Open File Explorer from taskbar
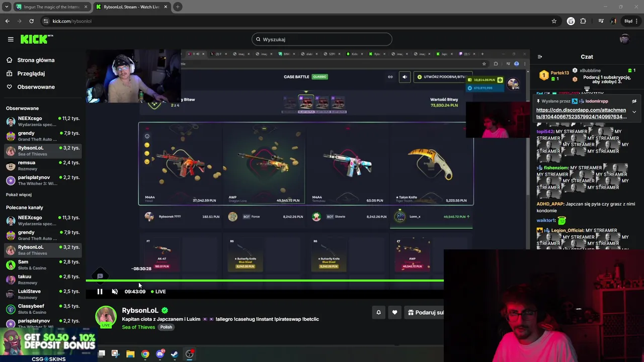Image resolution: width=644 pixels, height=362 pixels. click(130, 354)
